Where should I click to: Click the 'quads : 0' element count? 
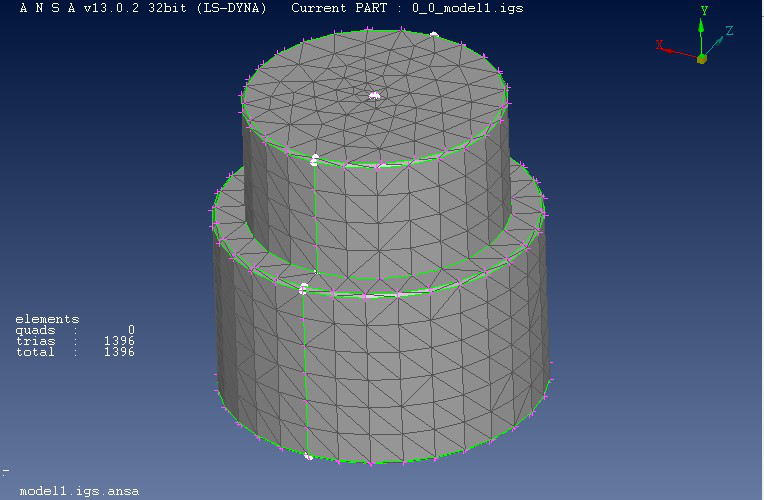[75, 330]
